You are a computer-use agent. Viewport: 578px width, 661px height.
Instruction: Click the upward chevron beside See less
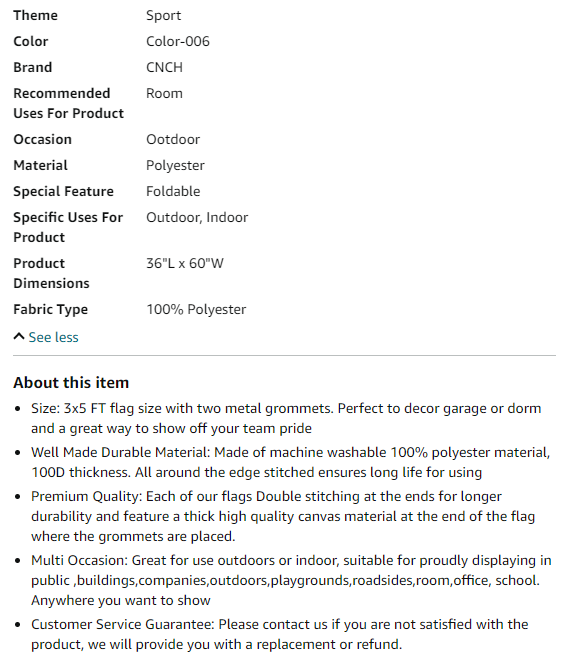tap(19, 337)
